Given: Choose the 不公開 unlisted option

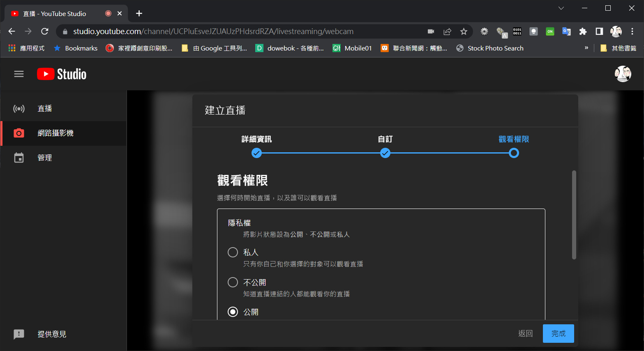Looking at the screenshot, I should (233, 282).
